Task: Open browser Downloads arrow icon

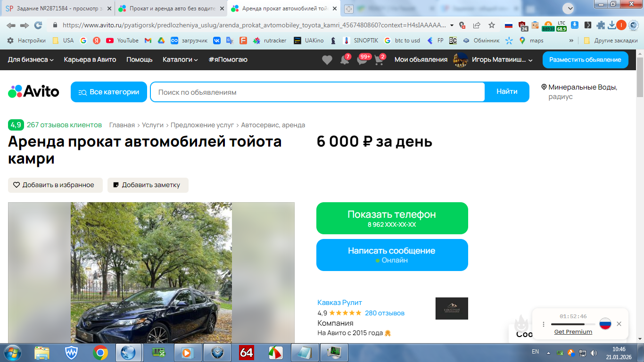Action: (x=612, y=25)
